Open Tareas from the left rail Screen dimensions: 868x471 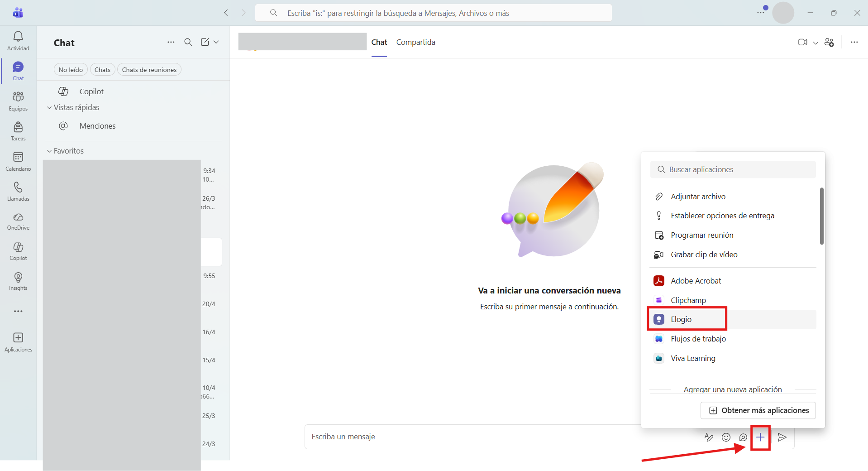click(x=18, y=131)
